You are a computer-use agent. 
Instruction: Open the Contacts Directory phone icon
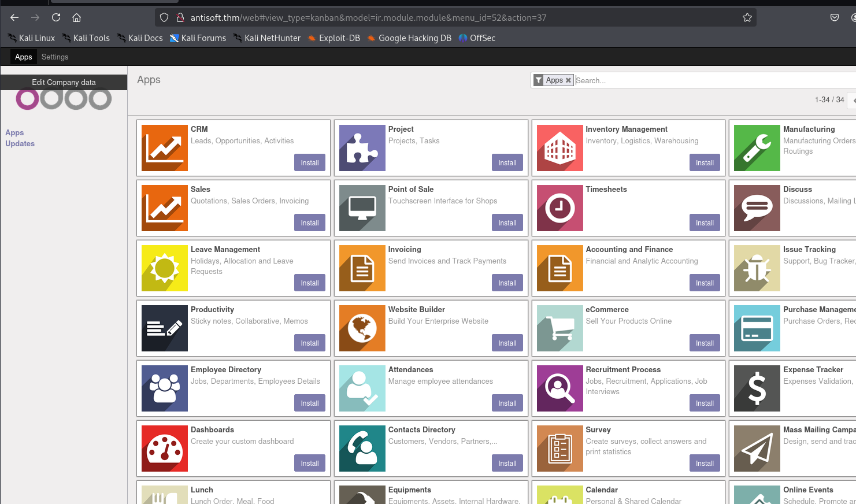pyautogui.click(x=362, y=449)
